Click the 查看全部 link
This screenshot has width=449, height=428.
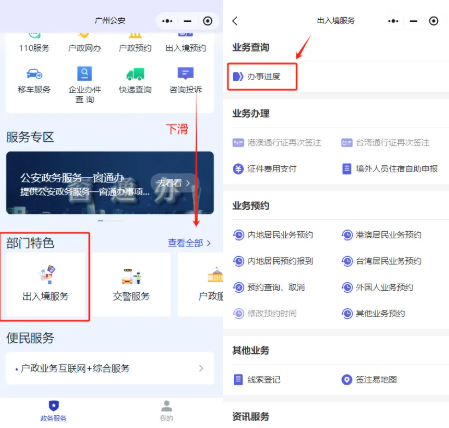[x=189, y=243]
